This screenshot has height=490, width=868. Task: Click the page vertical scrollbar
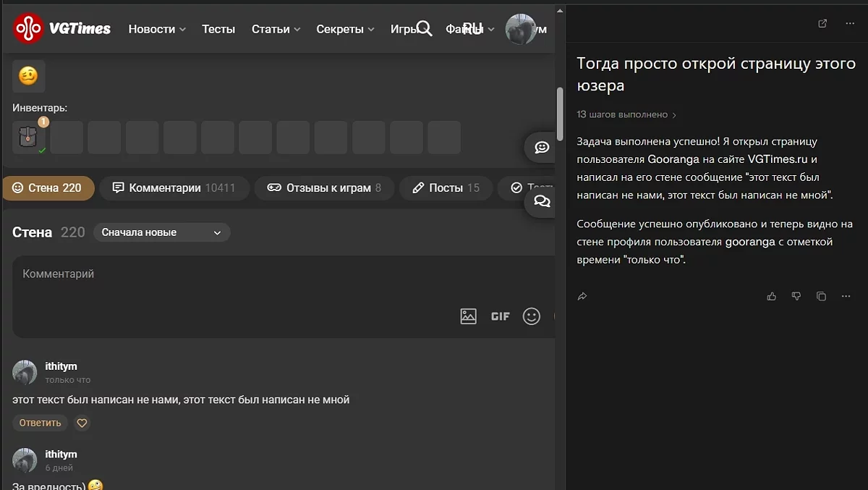click(x=559, y=114)
